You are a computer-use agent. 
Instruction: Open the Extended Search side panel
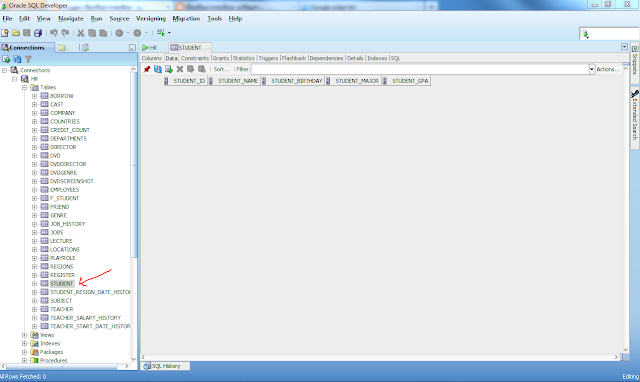pyautogui.click(x=635, y=118)
